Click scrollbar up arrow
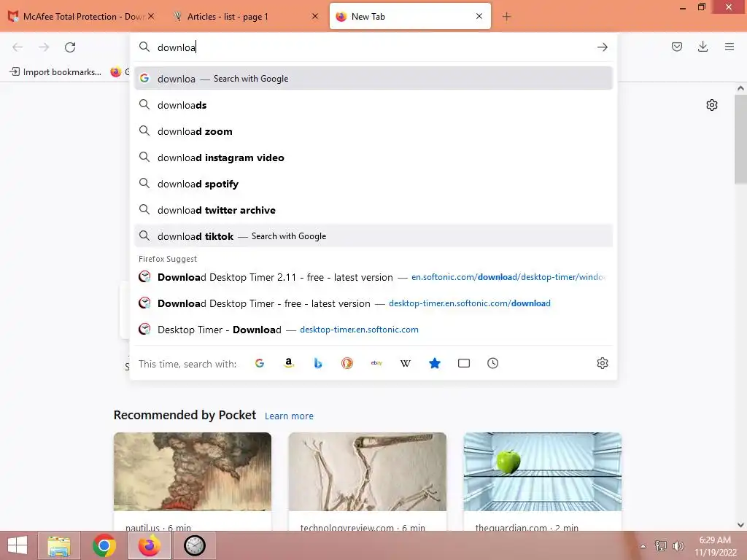This screenshot has height=560, width=747. [740, 88]
